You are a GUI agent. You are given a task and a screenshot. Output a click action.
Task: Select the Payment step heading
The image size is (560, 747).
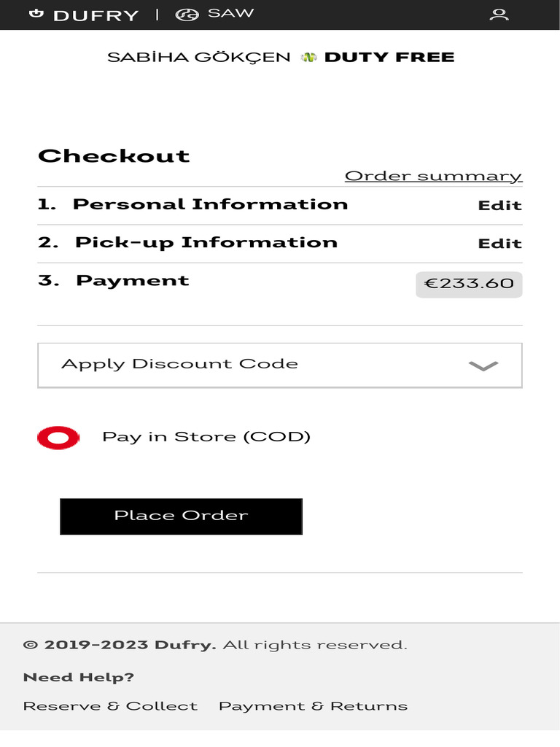(x=132, y=281)
